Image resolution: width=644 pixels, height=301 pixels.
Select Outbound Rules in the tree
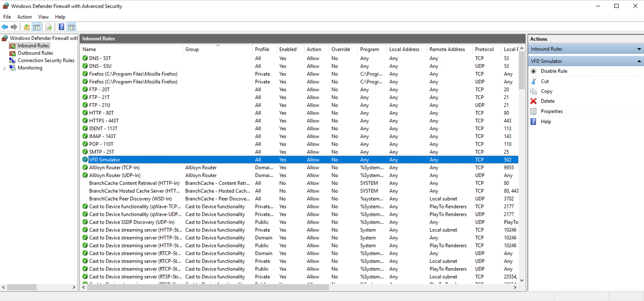pos(35,53)
